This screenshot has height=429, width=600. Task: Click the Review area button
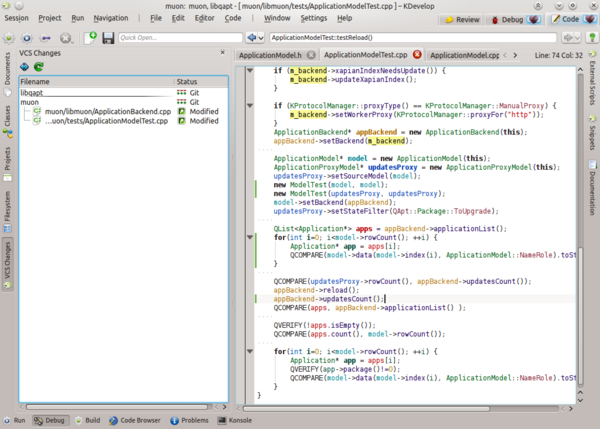(461, 18)
